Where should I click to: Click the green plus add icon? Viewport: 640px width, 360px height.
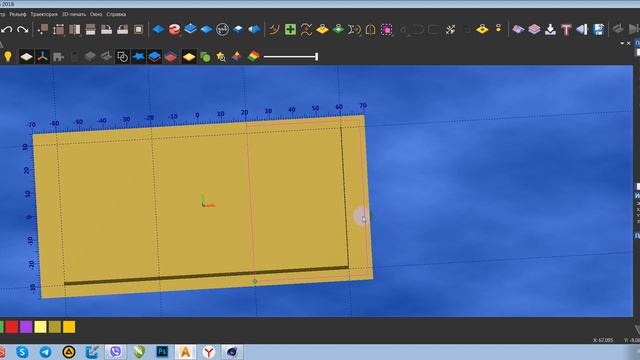coord(290,29)
